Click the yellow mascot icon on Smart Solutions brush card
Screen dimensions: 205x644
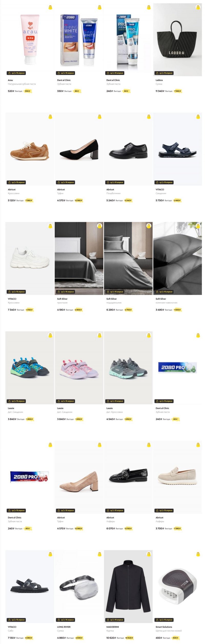[198, 554]
